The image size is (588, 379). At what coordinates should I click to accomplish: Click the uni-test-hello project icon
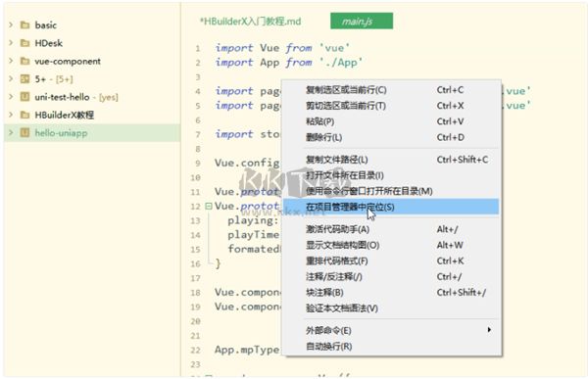tap(24, 97)
